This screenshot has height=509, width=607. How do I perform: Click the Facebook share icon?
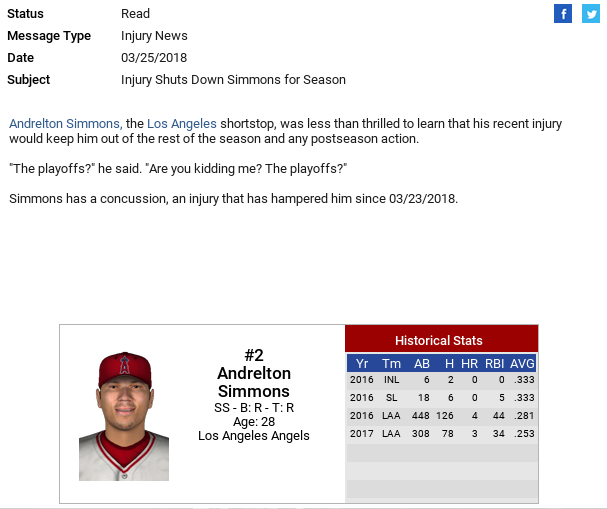[x=563, y=13]
